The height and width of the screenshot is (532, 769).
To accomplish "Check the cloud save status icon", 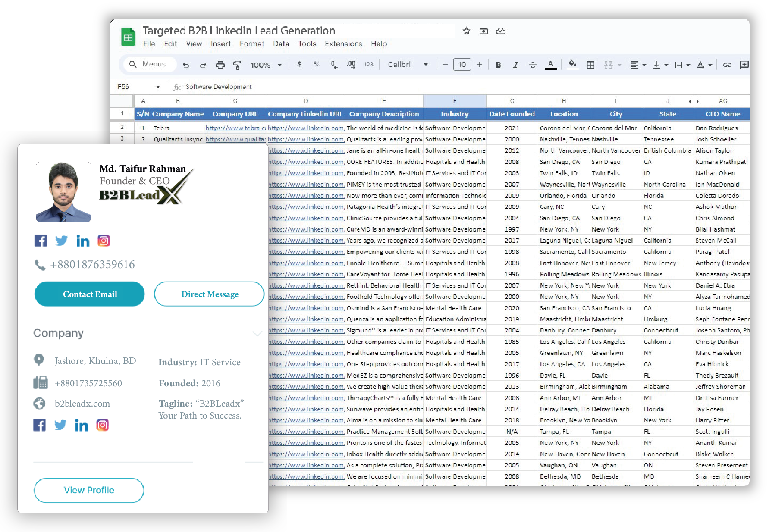I will pyautogui.click(x=501, y=31).
